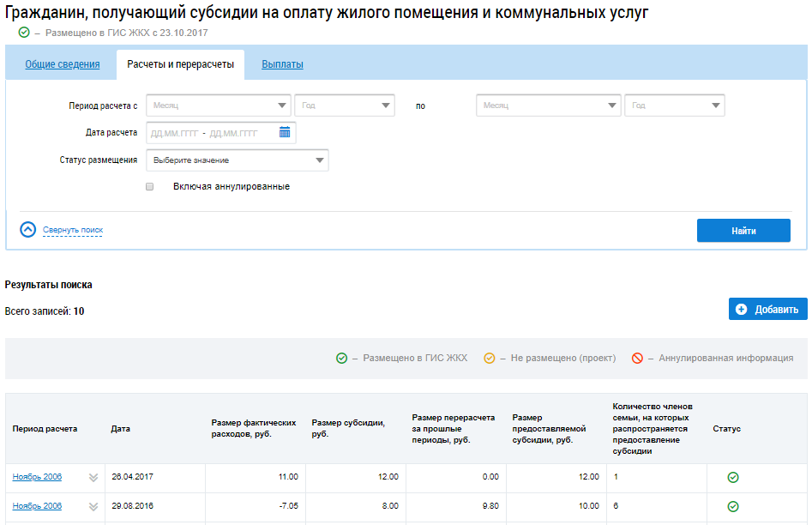
Task: Click green 'Размещено в ГИС ЖКХ' legend icon
Action: point(341,359)
